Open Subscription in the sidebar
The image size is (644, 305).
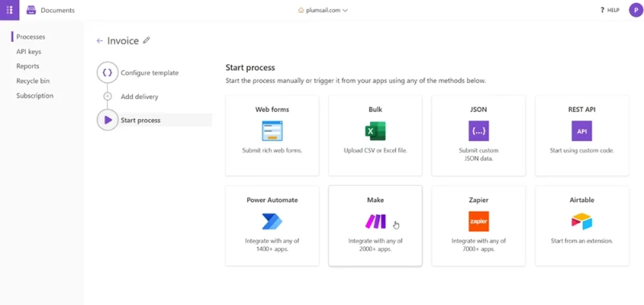pos(35,96)
